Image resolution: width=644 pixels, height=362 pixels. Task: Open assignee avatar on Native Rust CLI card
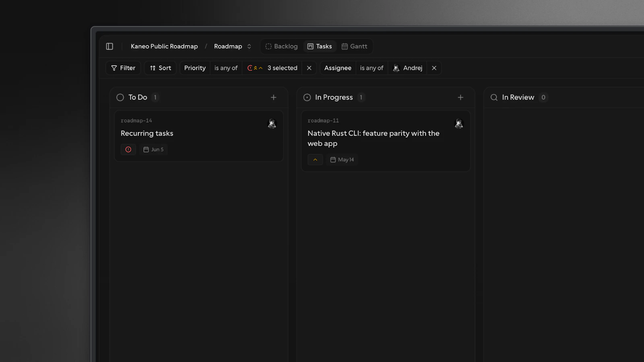pyautogui.click(x=459, y=123)
